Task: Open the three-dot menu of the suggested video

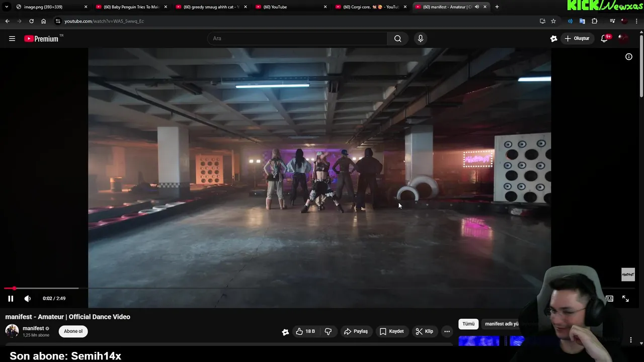Action: [631, 340]
